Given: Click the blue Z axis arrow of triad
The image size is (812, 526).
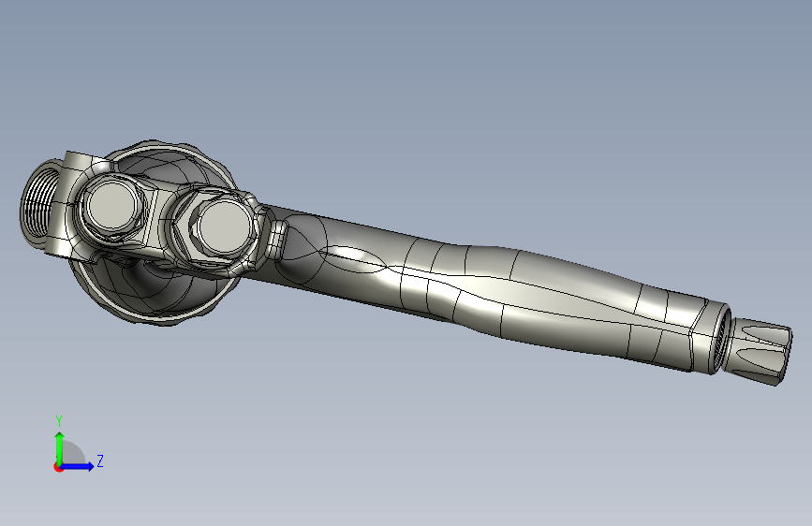Looking at the screenshot, I should click(78, 466).
